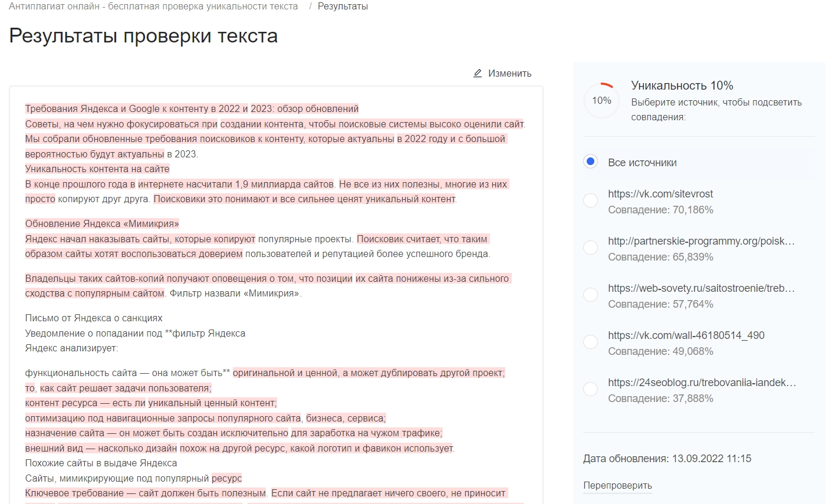Image resolution: width=829 pixels, height=504 pixels.
Task: Click highlighted line Требования Яндекса и Google к контенту
Action: (x=192, y=109)
